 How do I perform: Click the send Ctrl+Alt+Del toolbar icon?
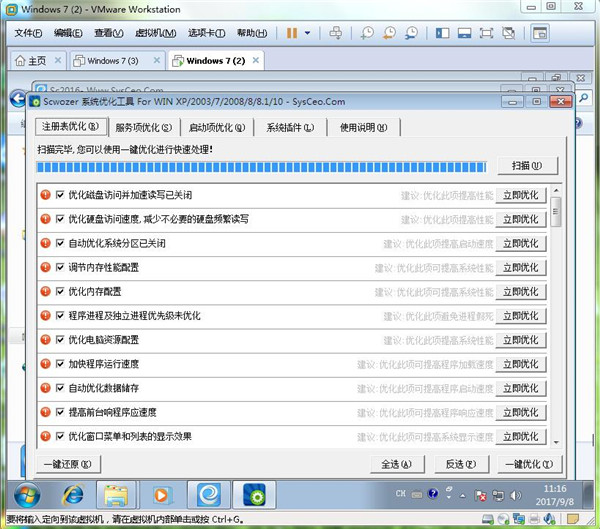coord(336,33)
